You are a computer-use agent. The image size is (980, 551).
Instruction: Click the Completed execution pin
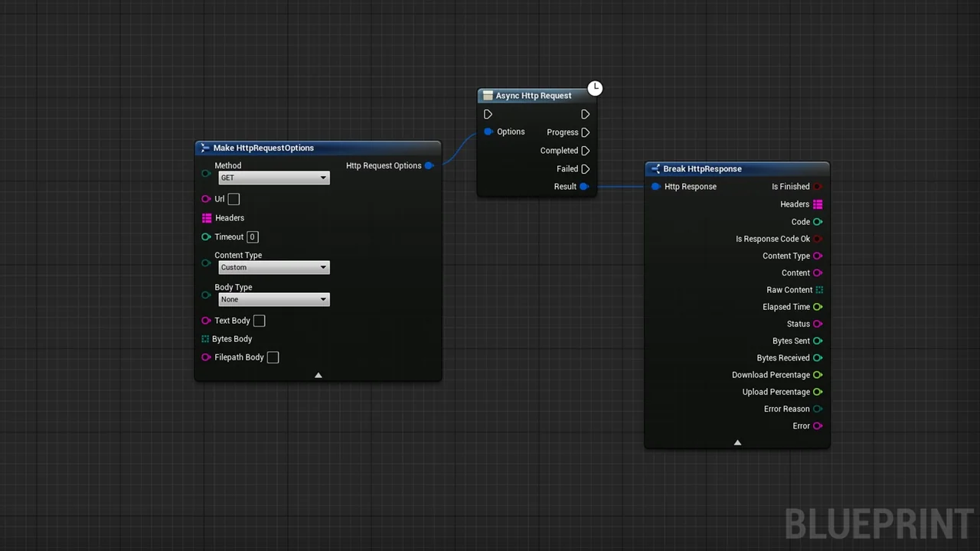(x=585, y=151)
